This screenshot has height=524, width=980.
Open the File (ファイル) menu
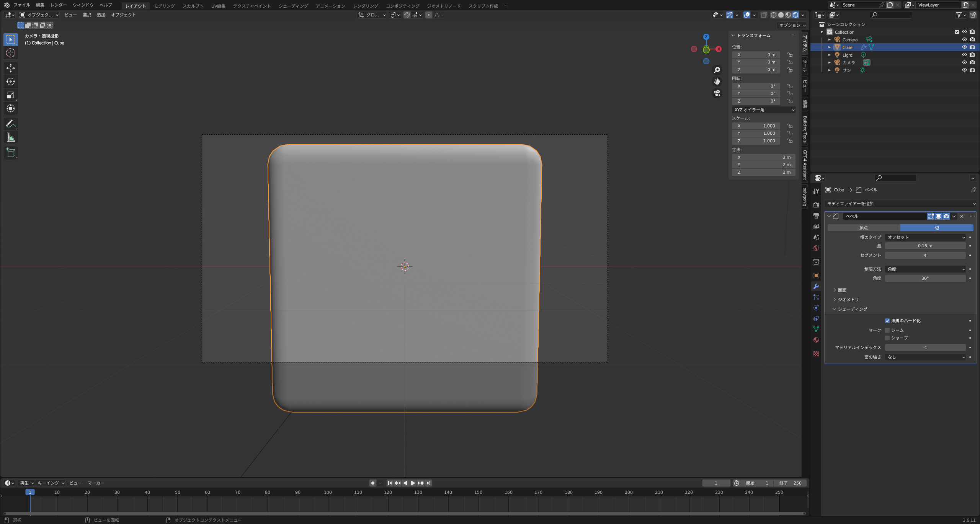pyautogui.click(x=22, y=5)
